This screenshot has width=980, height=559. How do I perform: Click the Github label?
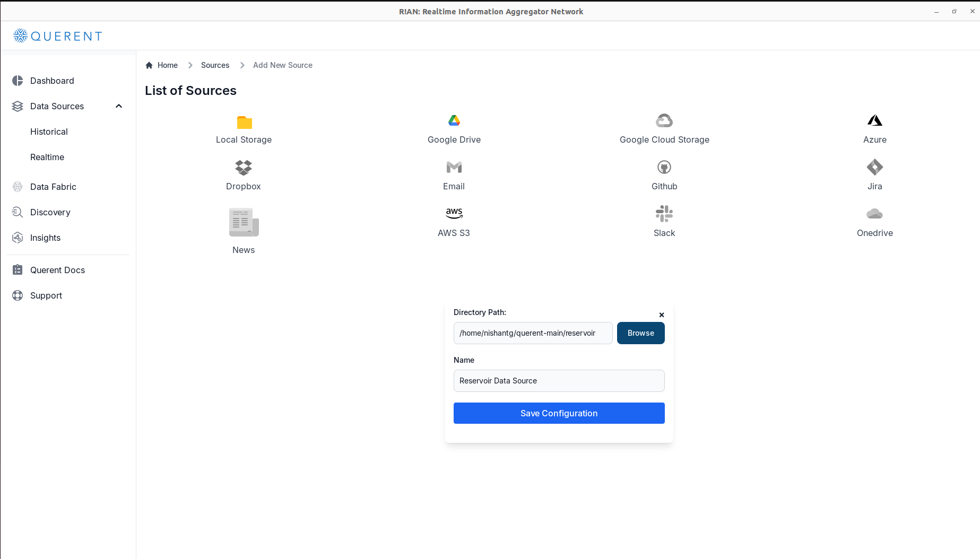(664, 186)
